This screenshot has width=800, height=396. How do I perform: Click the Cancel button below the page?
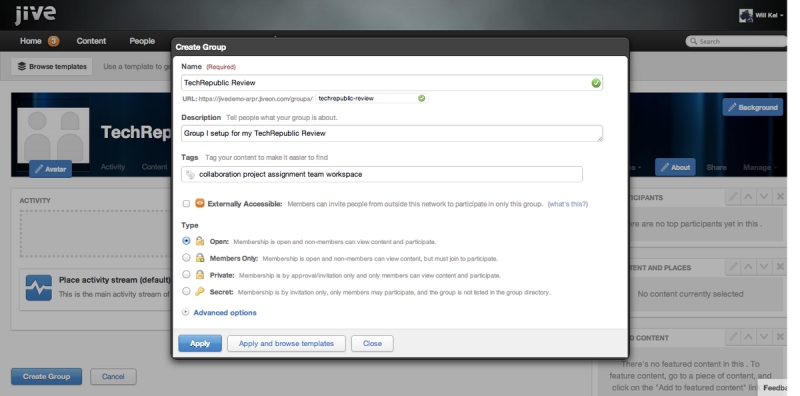pyautogui.click(x=113, y=377)
